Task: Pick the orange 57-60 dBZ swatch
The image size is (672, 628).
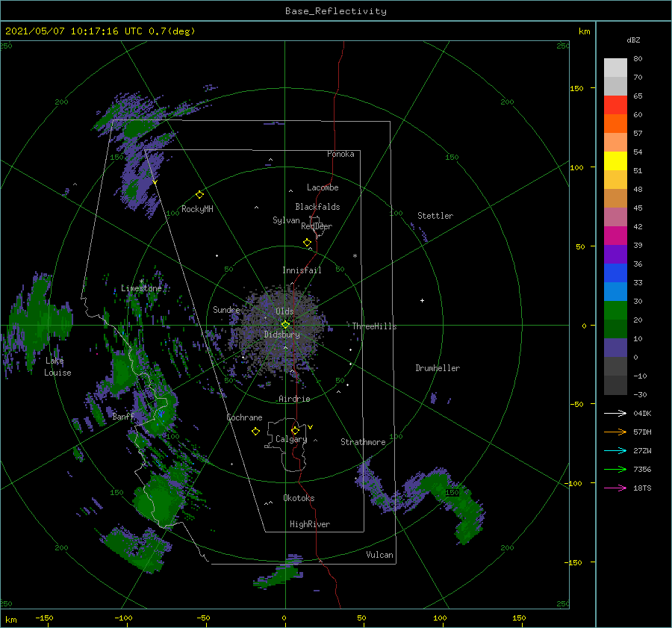Action: (615, 124)
